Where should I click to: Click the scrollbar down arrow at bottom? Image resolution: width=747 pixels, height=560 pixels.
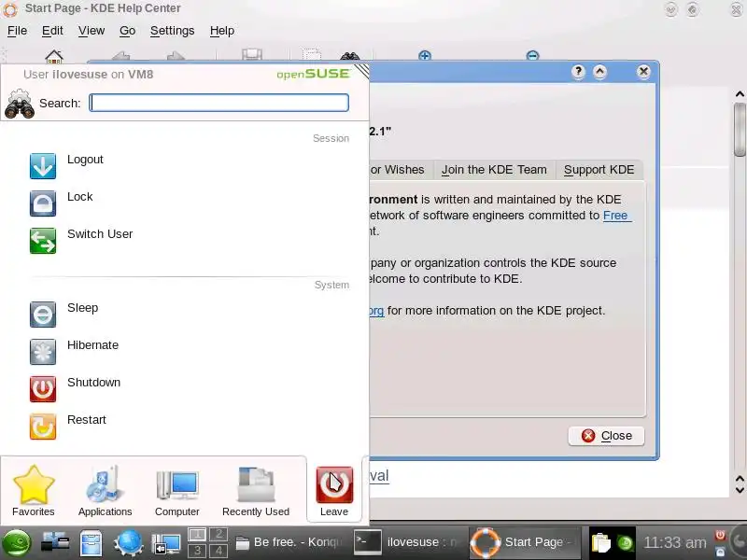point(740,489)
